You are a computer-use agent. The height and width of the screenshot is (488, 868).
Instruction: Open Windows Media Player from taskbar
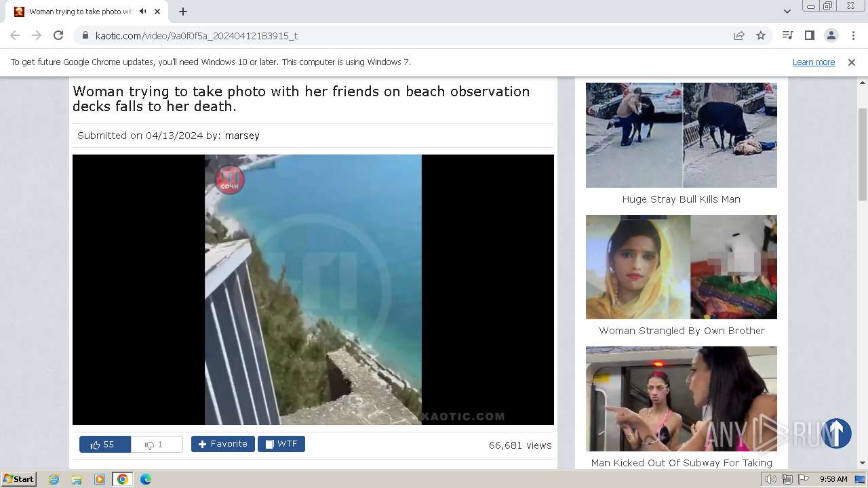99,479
